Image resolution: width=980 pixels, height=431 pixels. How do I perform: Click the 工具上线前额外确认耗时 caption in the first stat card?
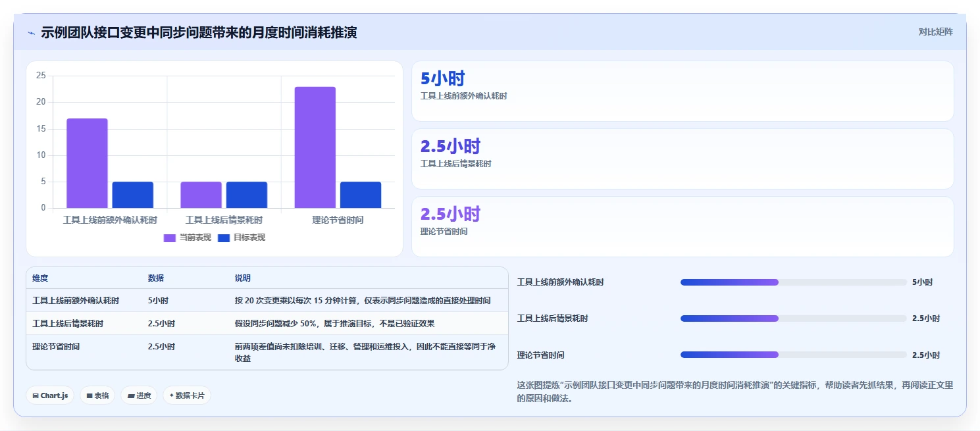pos(463,96)
